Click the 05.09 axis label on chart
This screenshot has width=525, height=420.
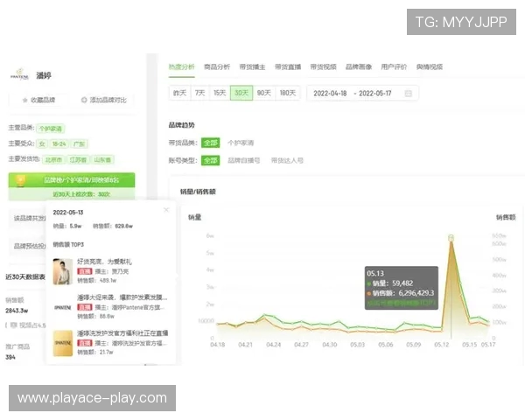point(414,345)
